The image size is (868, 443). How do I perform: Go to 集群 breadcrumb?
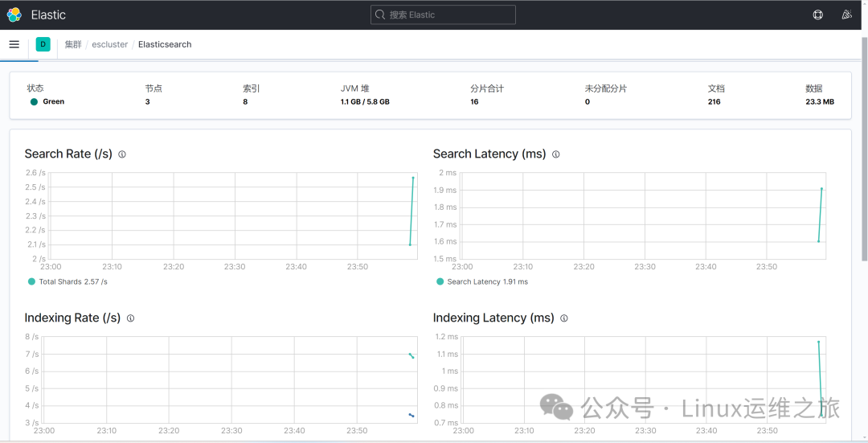(73, 44)
